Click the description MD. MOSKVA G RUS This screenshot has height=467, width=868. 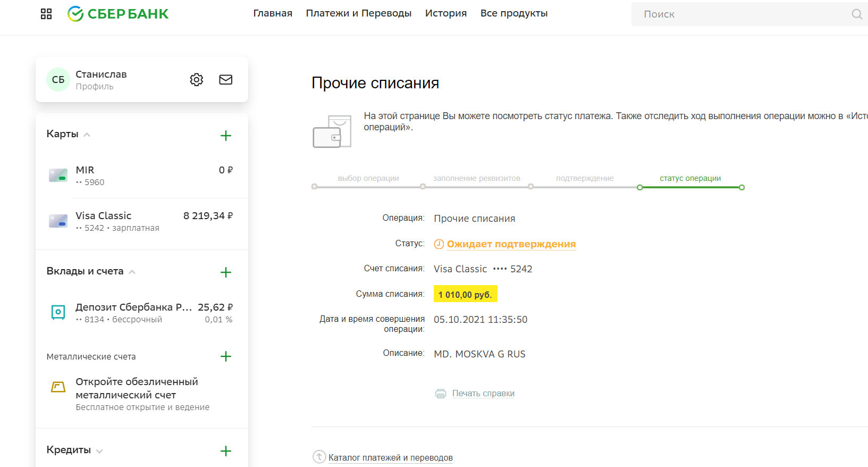pos(479,354)
